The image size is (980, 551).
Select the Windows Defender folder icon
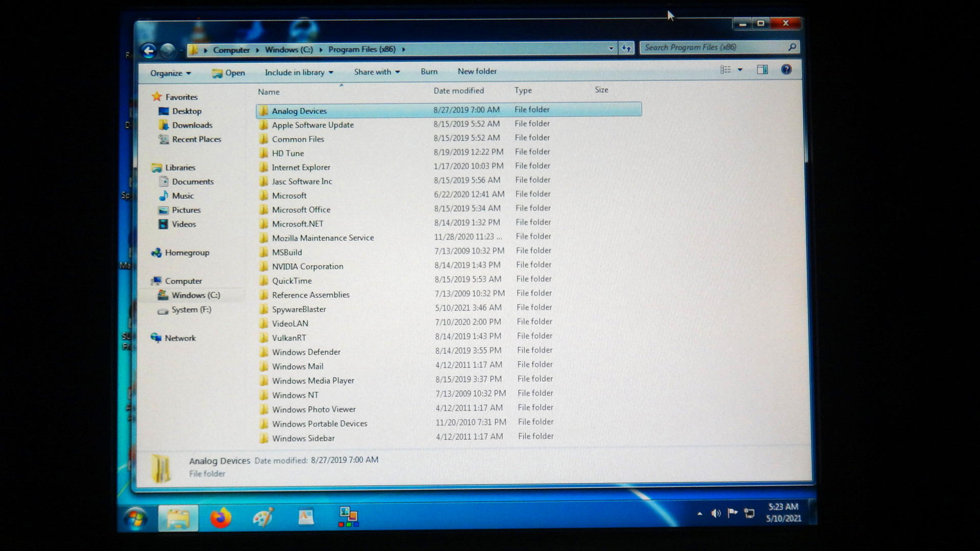click(x=264, y=352)
